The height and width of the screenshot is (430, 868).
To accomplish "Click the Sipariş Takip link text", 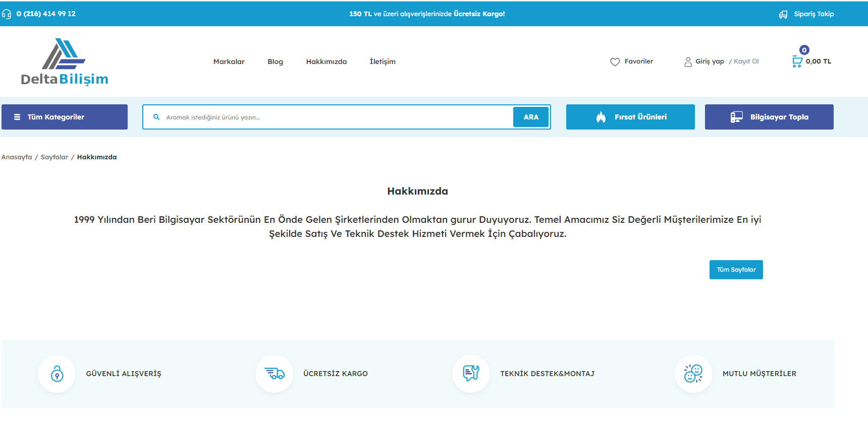I will click(813, 14).
